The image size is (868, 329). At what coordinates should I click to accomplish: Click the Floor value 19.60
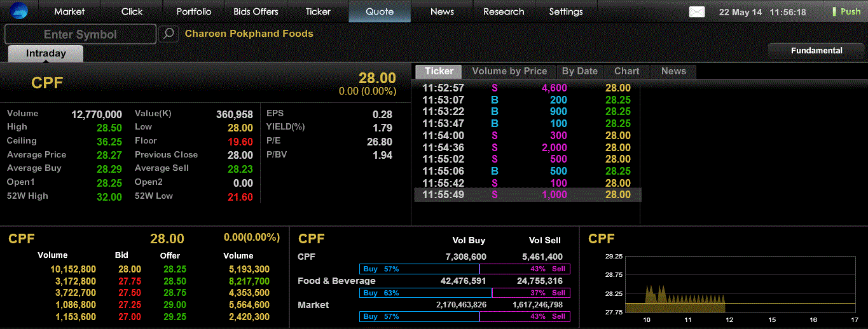240,142
